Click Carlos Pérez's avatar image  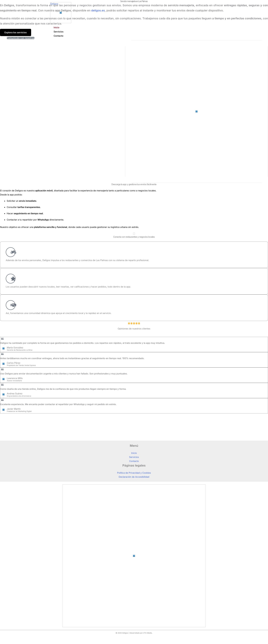pyautogui.click(x=3, y=364)
